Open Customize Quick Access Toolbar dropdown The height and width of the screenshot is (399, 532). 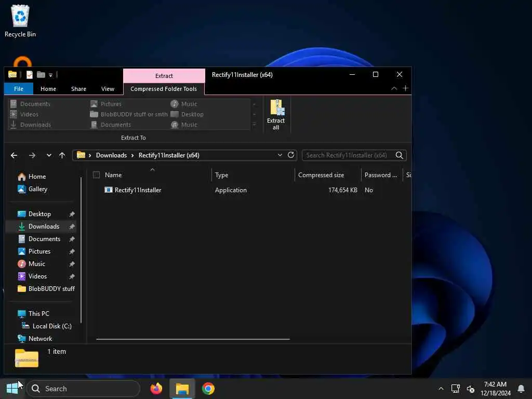click(50, 75)
